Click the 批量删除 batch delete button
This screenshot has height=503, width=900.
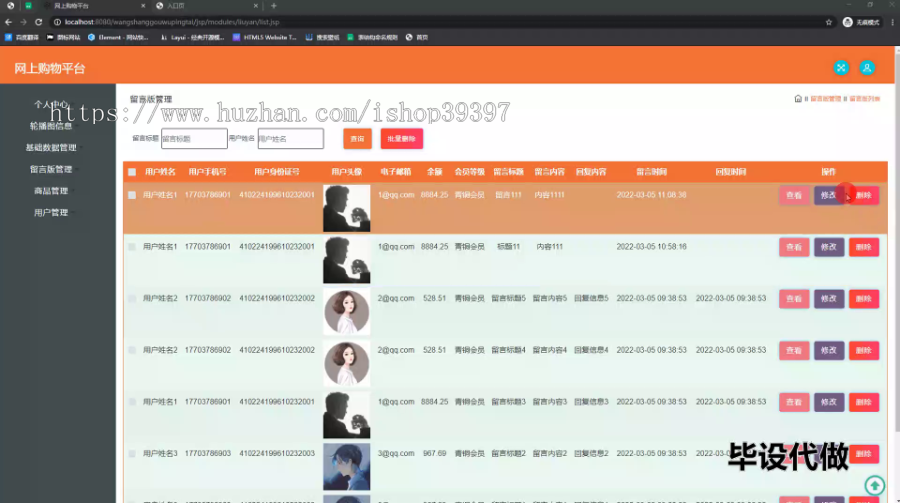(401, 139)
